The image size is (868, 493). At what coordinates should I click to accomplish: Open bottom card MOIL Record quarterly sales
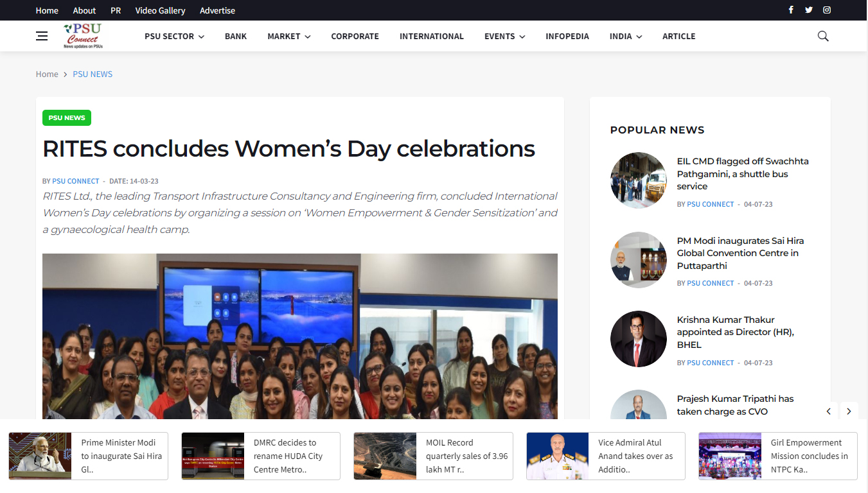pos(433,456)
